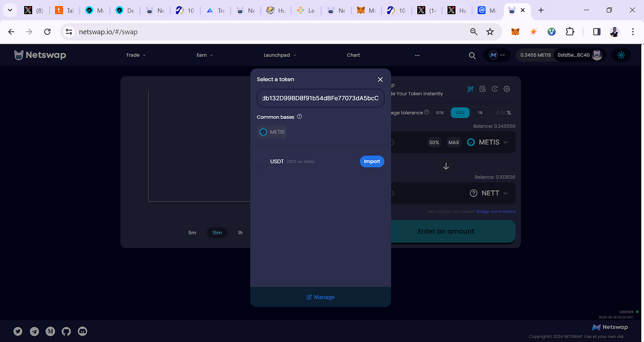
Task: Open Chrome profile avatar
Action: click(615, 32)
